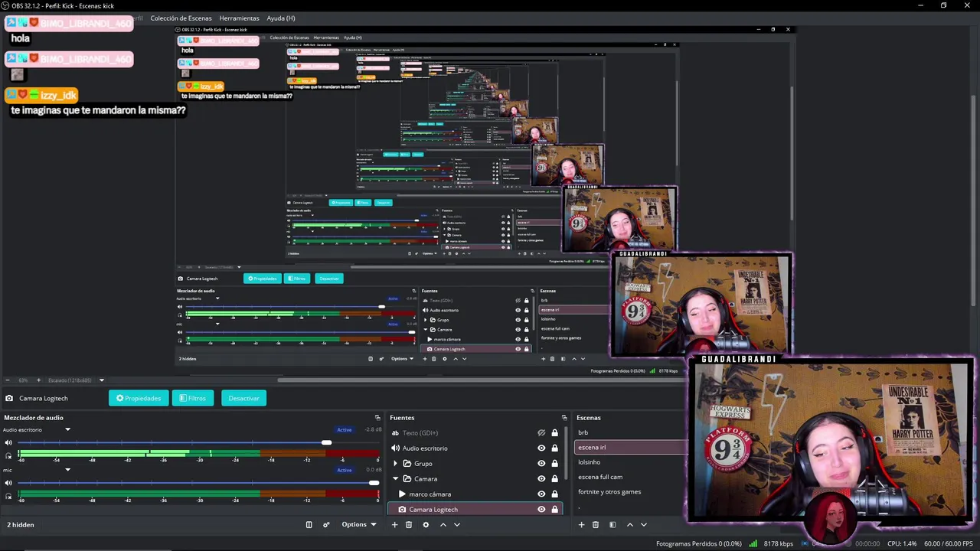Click the green bitrate status bars icon
Screen dimensions: 980x551
753,543
